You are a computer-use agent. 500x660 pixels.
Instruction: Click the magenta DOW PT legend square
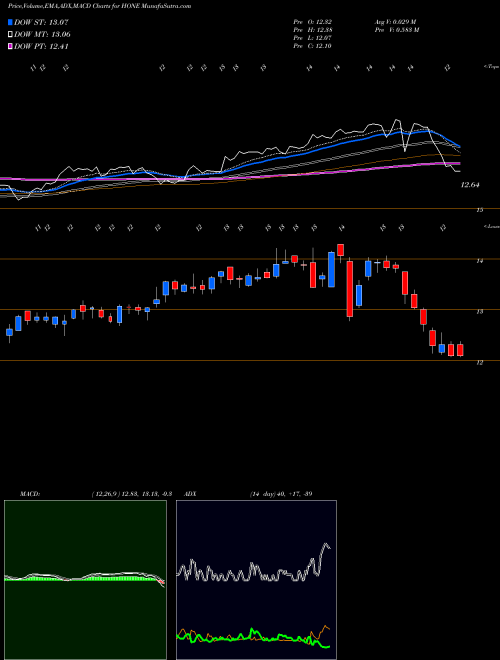coord(11,46)
